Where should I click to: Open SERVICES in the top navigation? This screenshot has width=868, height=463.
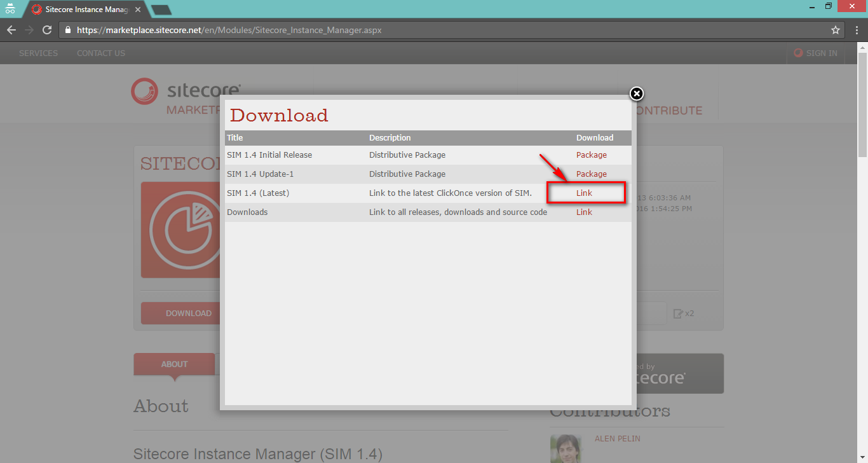click(38, 53)
